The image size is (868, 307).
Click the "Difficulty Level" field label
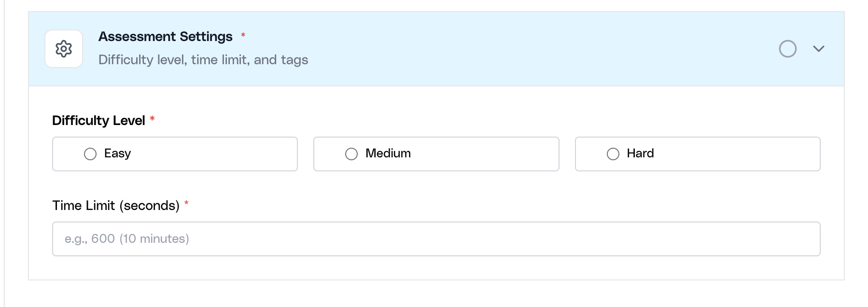pyautogui.click(x=98, y=121)
